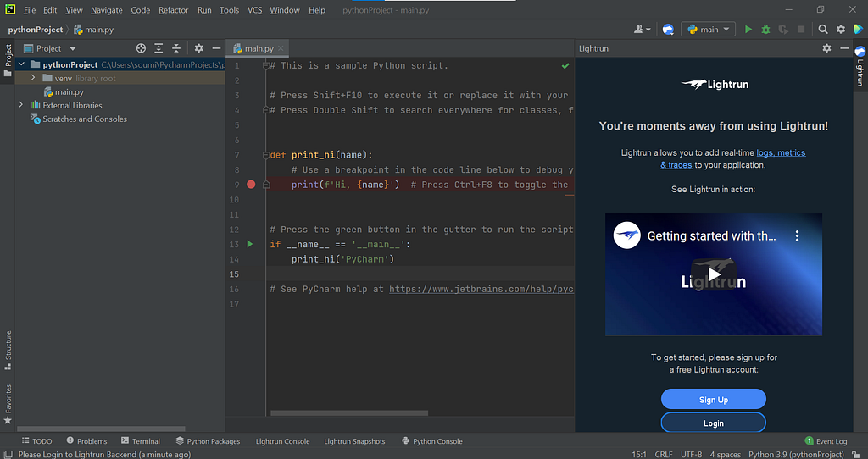Open the Lightrun Console tab
Viewport: 868px width, 459px height.
(x=282, y=440)
